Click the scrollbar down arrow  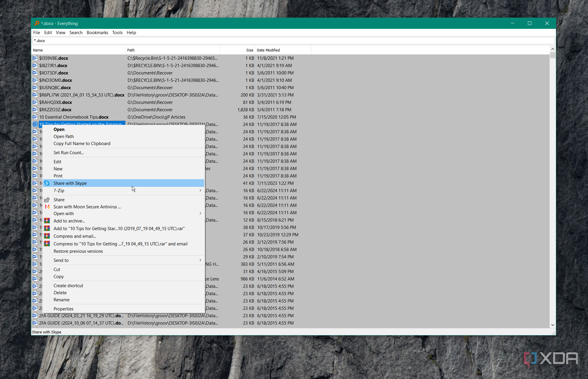pos(553,325)
